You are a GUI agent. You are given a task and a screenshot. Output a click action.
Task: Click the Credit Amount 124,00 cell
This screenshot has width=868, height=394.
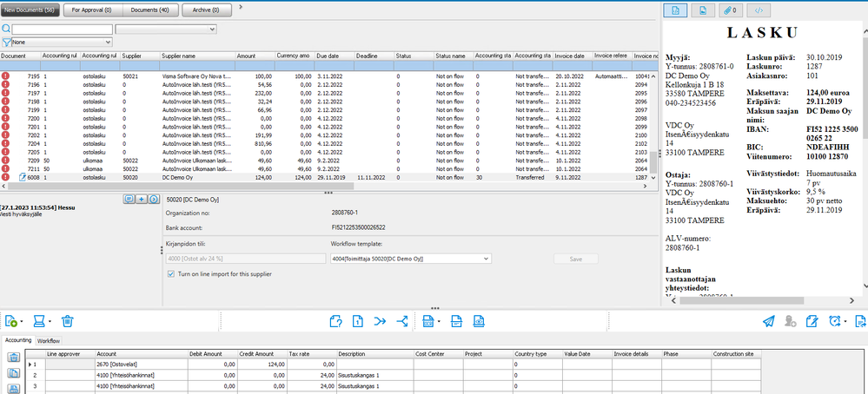click(x=262, y=364)
